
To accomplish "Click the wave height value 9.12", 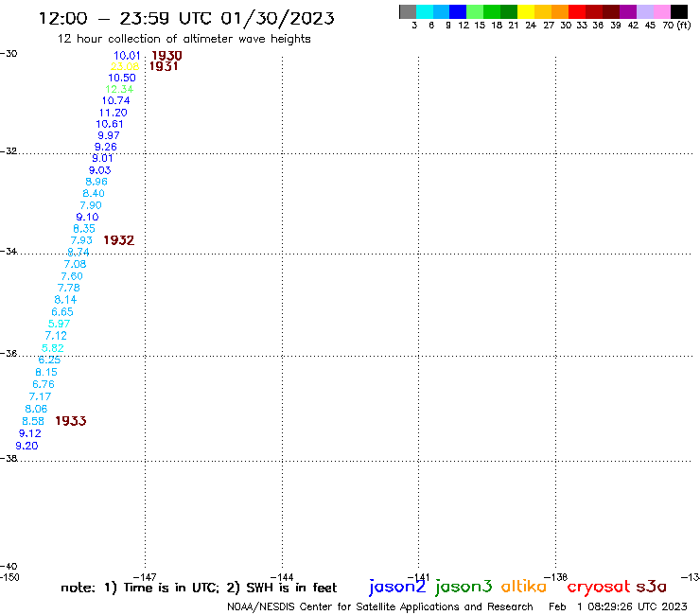I will pos(30,433).
